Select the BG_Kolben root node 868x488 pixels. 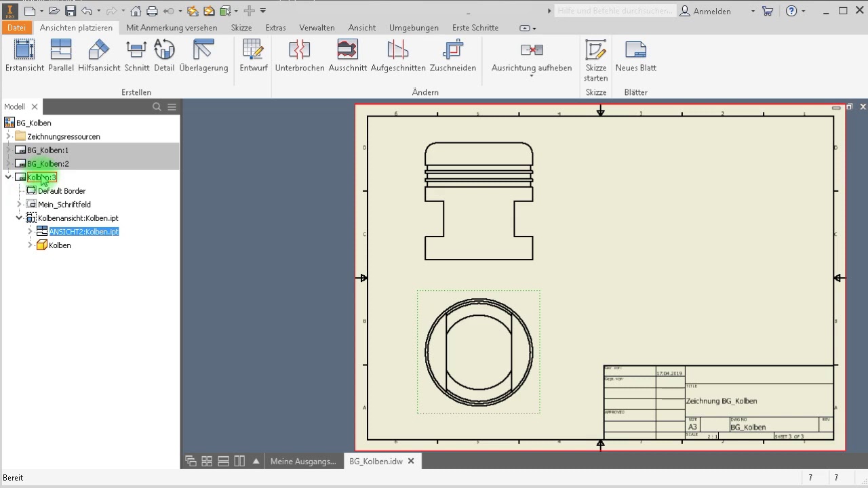(33, 123)
